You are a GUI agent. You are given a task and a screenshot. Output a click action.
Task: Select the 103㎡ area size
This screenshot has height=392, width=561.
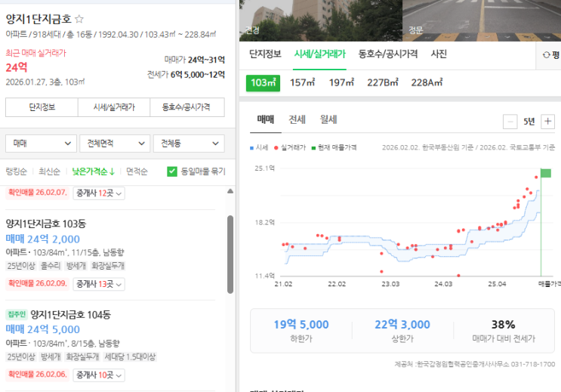[x=263, y=83]
